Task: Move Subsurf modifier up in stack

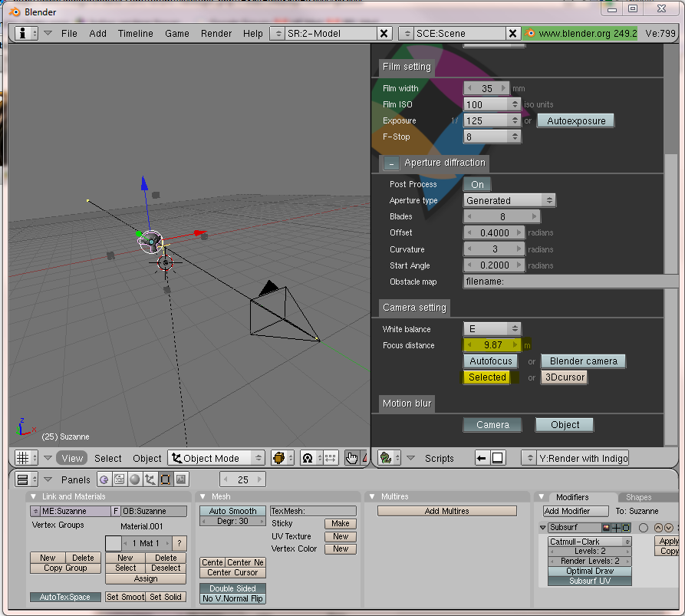Action: (658, 528)
